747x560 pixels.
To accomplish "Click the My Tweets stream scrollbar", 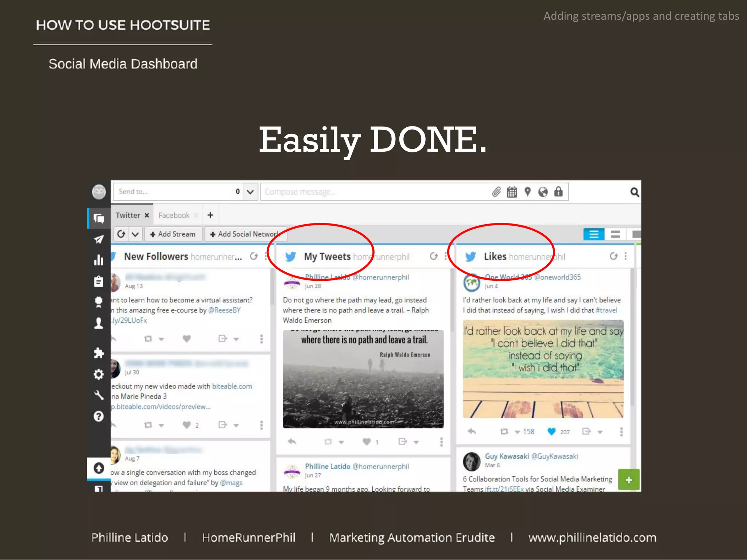I will [x=452, y=300].
